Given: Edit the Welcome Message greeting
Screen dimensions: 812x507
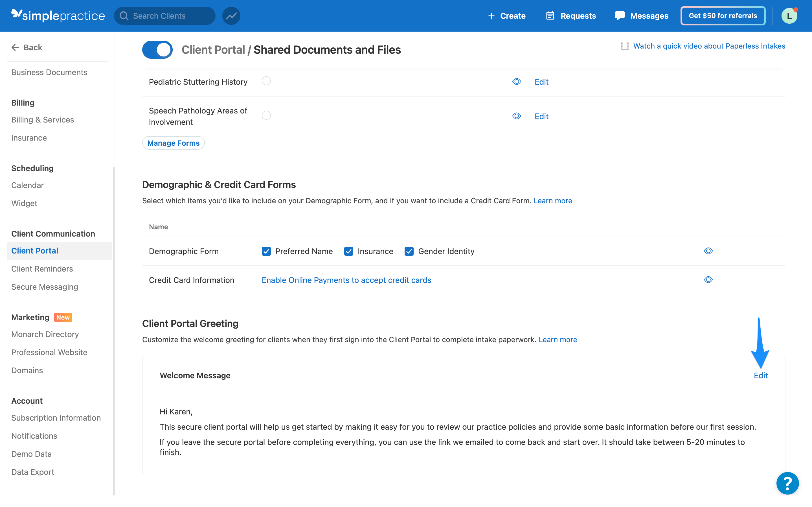Looking at the screenshot, I should tap(761, 375).
